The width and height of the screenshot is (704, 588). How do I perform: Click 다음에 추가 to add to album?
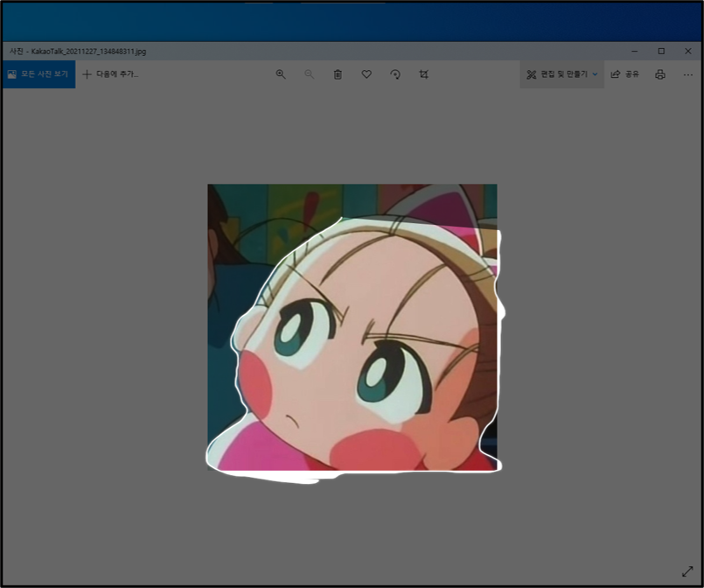tap(110, 74)
